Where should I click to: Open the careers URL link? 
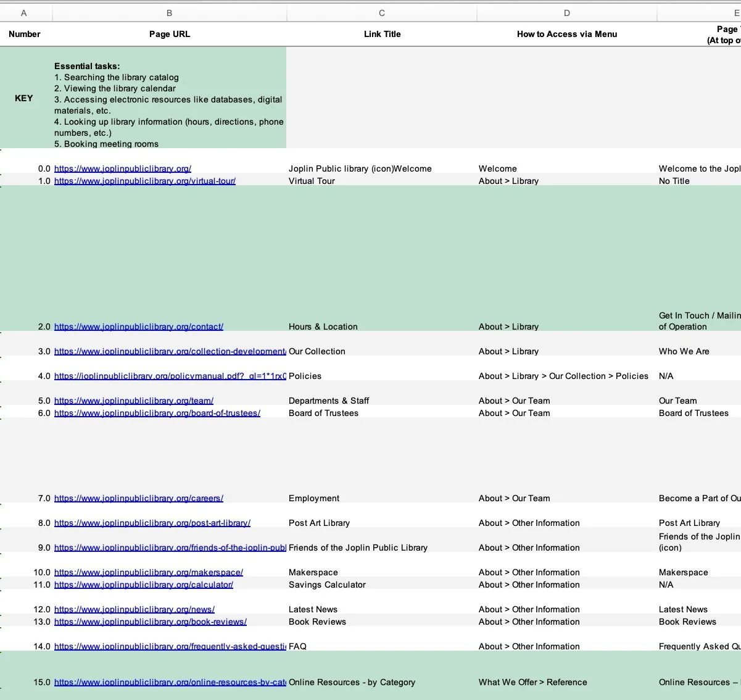coord(139,498)
